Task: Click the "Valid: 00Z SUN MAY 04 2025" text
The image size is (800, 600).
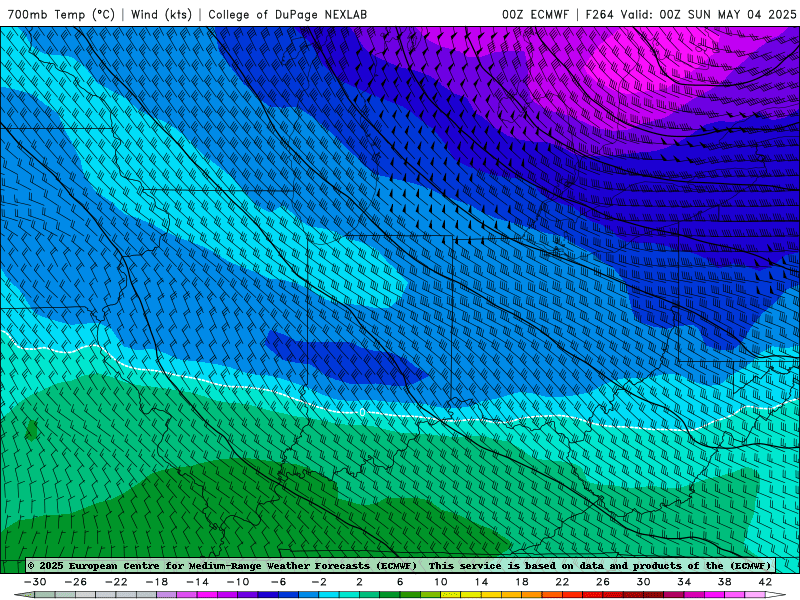Action: coord(709,14)
